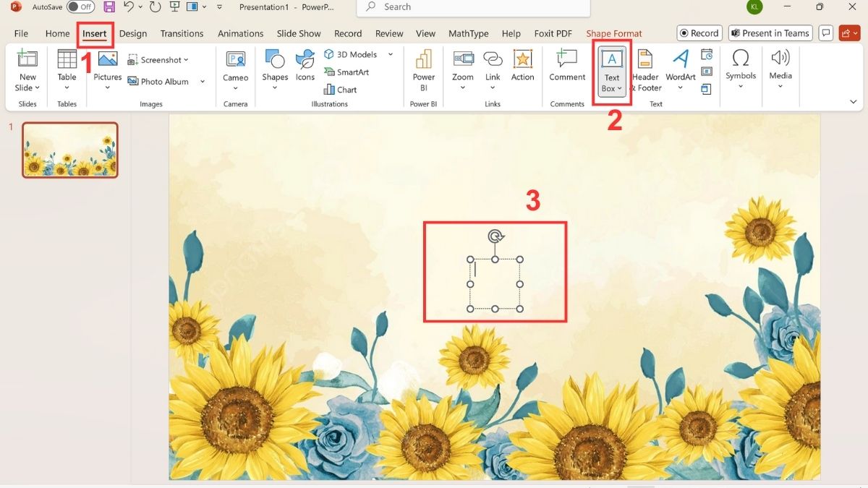The height and width of the screenshot is (488, 868).
Task: Open the File menu
Action: [x=21, y=33]
